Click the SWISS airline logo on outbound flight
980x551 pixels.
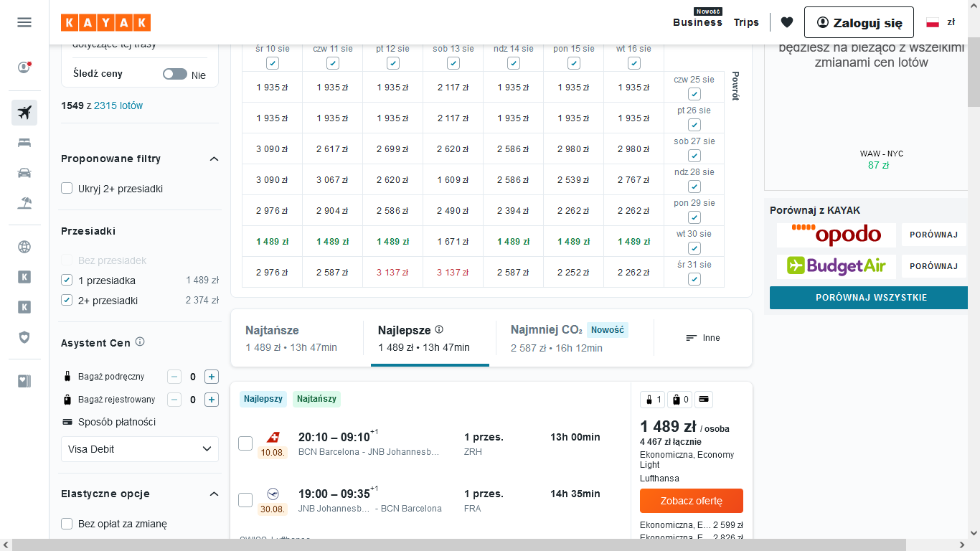tap(273, 437)
